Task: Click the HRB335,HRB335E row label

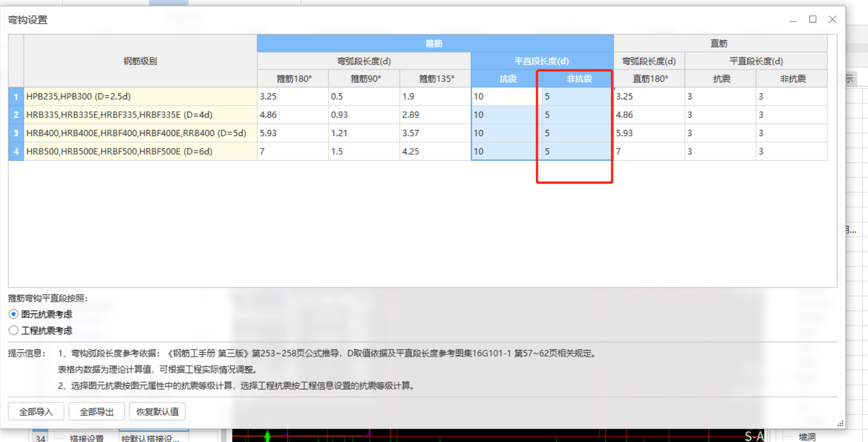Action: click(140, 115)
